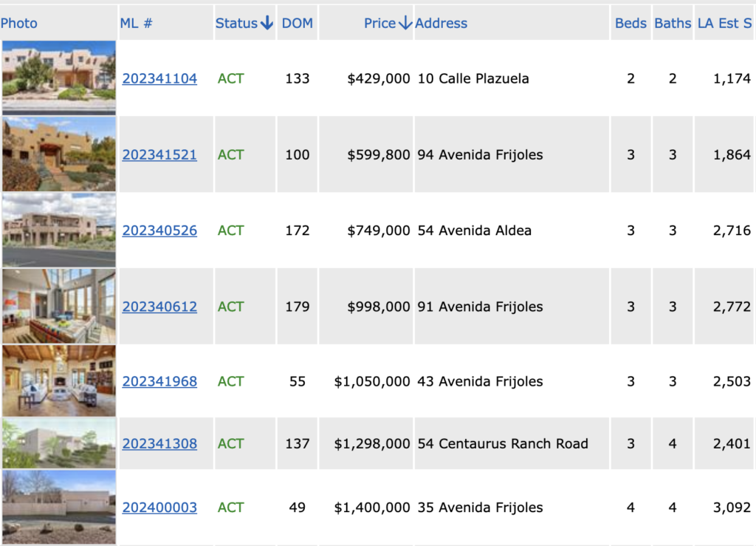Sort by the Beds column header
Image resolution: width=756 pixels, height=546 pixels.
(630, 23)
